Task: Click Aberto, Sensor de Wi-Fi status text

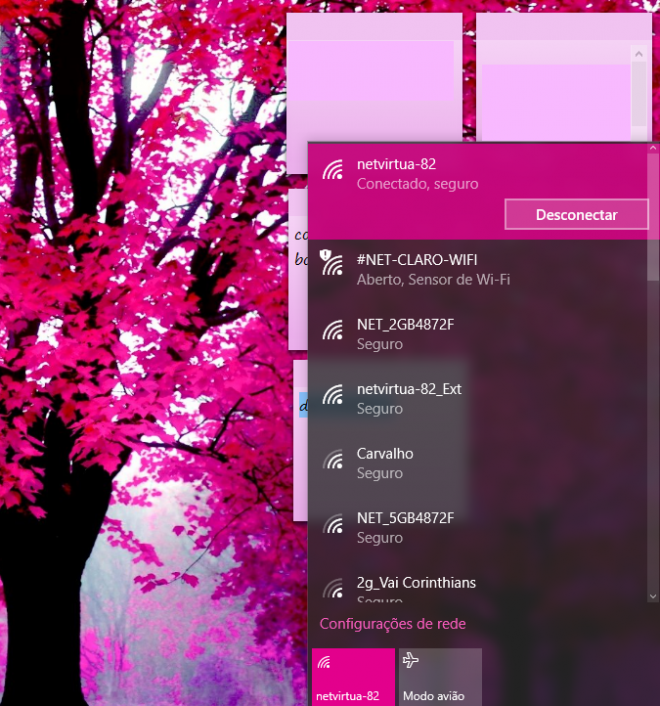Action: pos(433,280)
